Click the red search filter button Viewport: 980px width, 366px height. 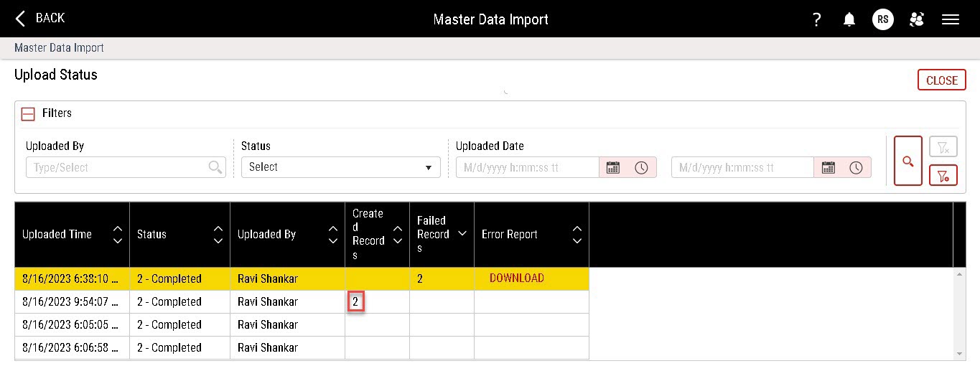click(x=907, y=161)
